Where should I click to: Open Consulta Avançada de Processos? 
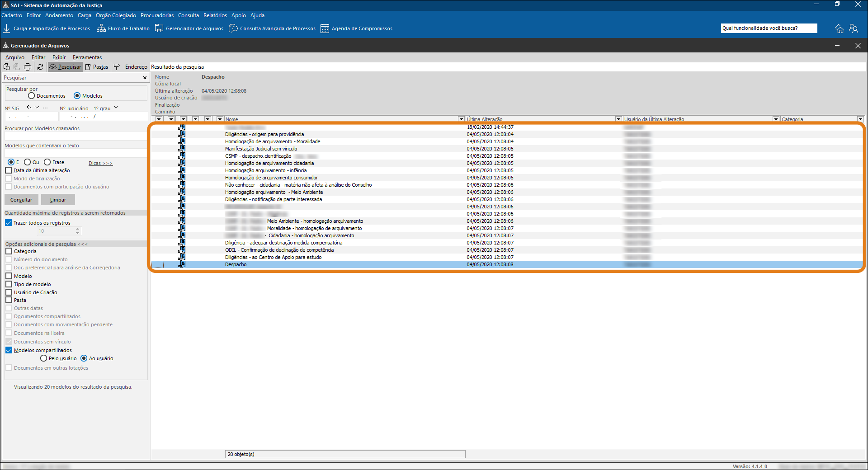point(272,28)
